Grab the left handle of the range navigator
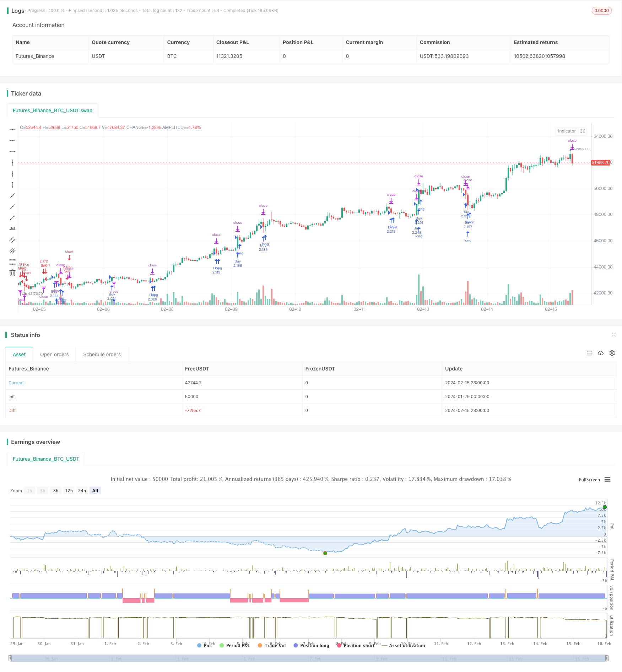 [10, 658]
